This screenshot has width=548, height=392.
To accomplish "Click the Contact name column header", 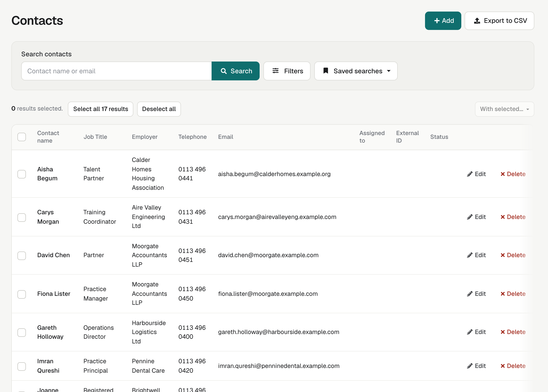I will click(x=48, y=137).
